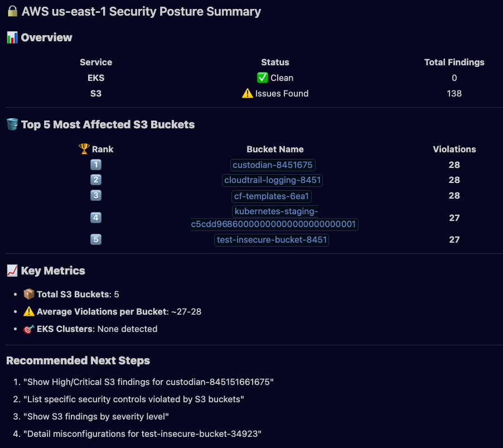This screenshot has height=448, width=503.
Task: Open the cloudtrail-logging-8451 bucket name
Action: point(272,180)
